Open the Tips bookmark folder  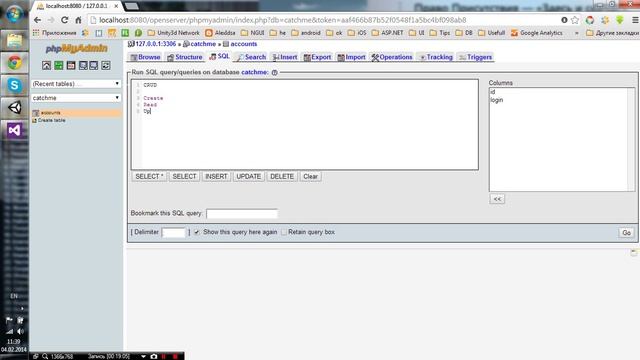tap(440, 33)
